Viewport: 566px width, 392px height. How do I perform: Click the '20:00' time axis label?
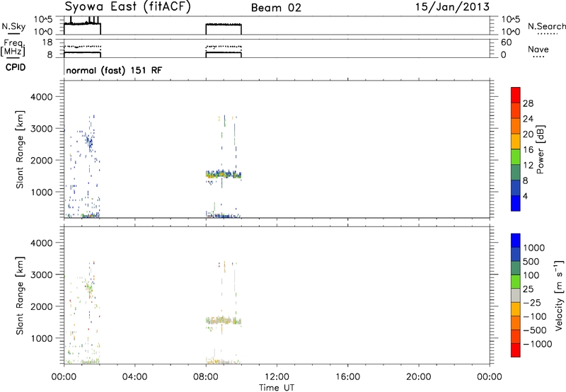pyautogui.click(x=419, y=377)
